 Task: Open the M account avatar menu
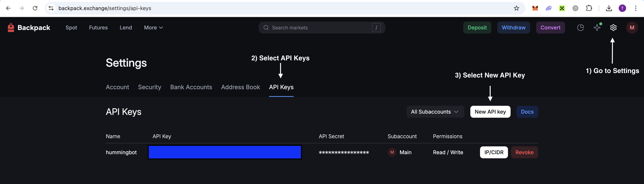point(632,28)
